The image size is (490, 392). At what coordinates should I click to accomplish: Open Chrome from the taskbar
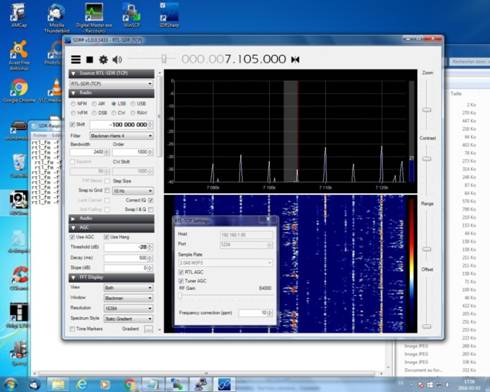(130, 384)
